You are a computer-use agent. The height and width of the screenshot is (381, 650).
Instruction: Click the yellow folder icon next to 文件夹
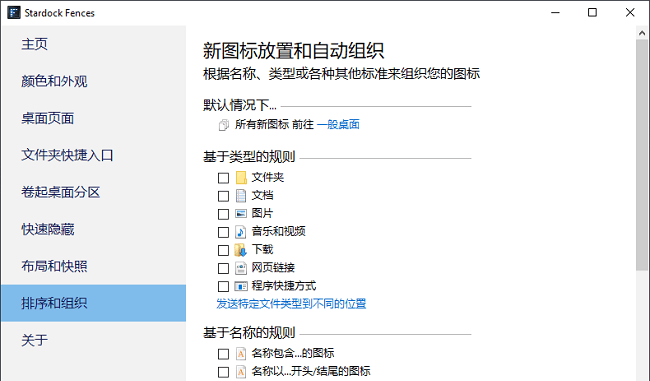241,177
